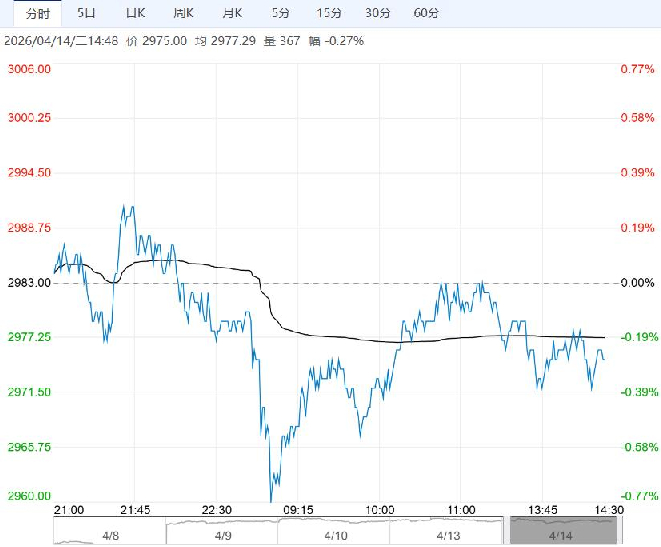Image resolution: width=661 pixels, height=547 pixels.
Task: Open the 5日 five-day chart tab
Action: (87, 13)
